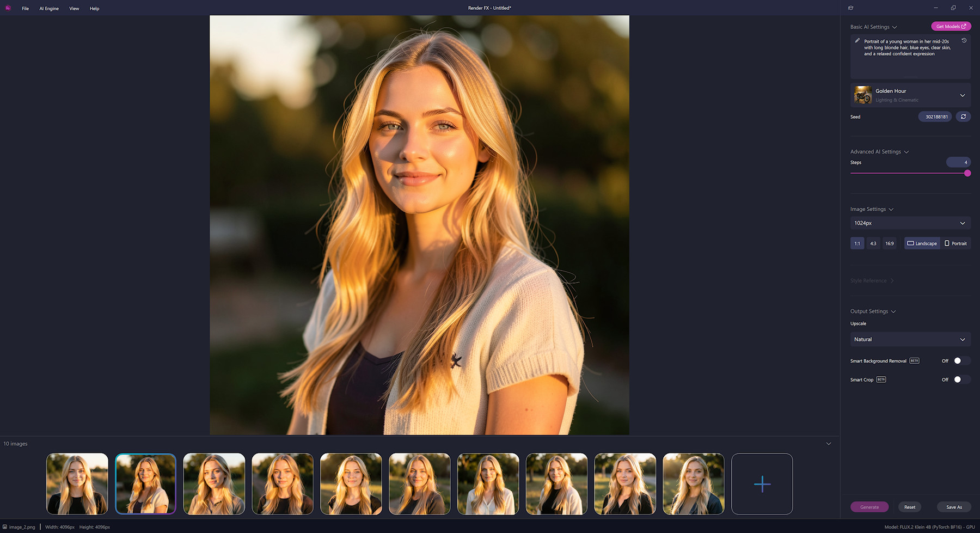Open the AI Engine menu
The width and height of the screenshot is (980, 533).
tap(49, 8)
